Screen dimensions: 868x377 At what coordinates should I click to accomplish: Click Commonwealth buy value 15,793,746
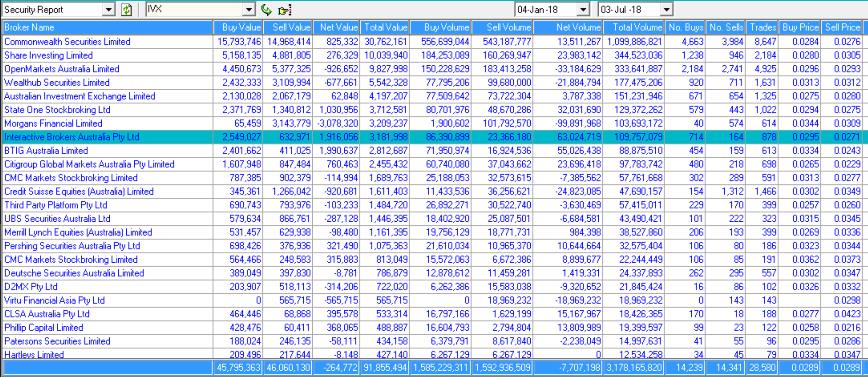239,42
